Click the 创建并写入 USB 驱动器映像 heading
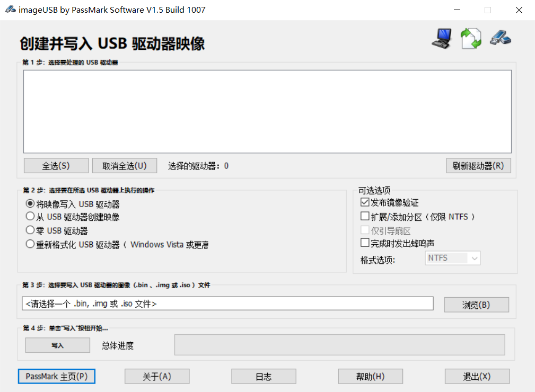 coord(112,43)
